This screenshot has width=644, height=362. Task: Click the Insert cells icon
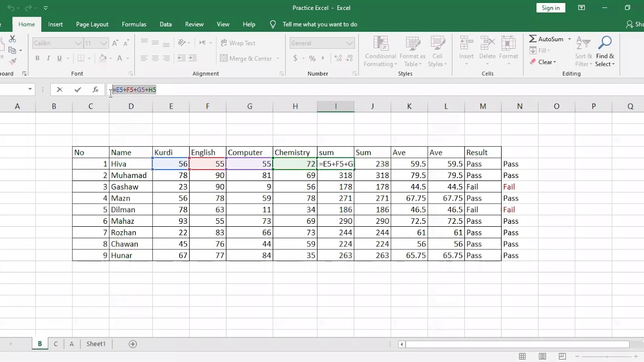pos(466,43)
